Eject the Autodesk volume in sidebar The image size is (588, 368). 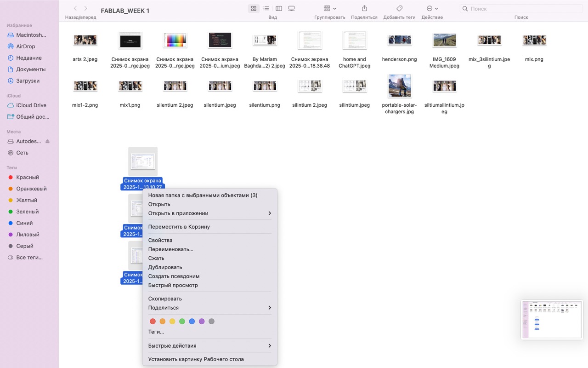click(x=47, y=141)
